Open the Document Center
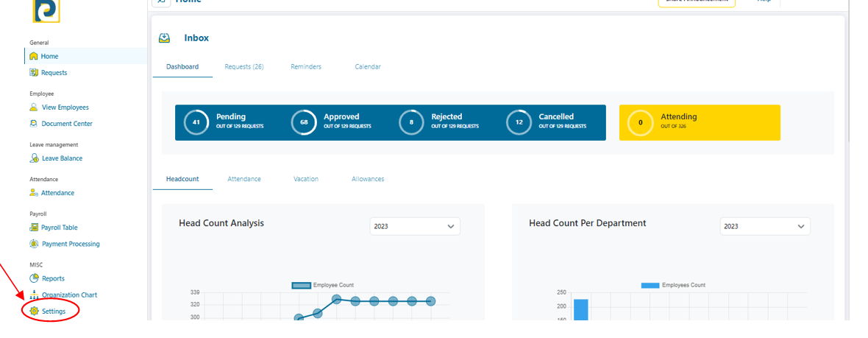The height and width of the screenshot is (338, 868). (61, 124)
